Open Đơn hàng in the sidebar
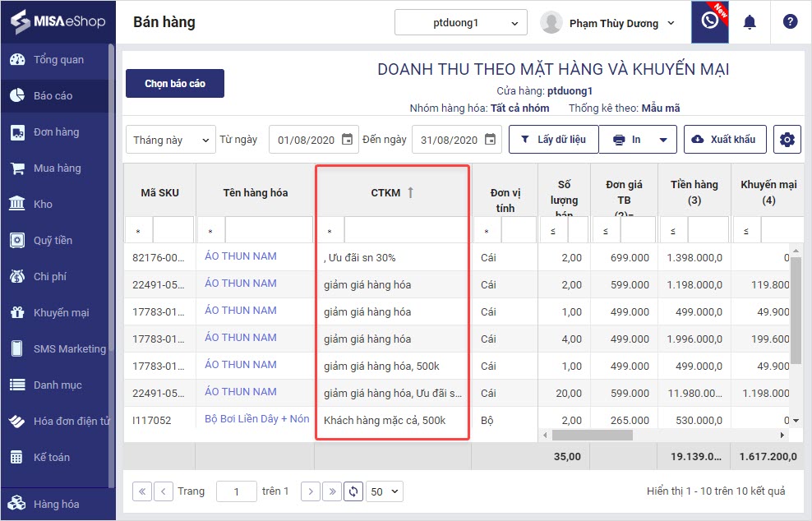This screenshot has height=521, width=812. click(x=56, y=132)
